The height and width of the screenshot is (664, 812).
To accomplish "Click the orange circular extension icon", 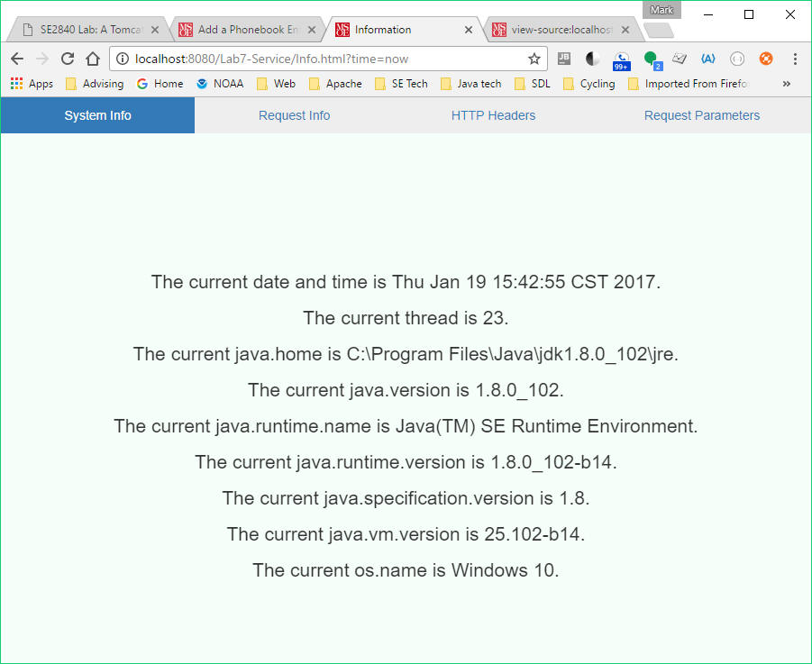I will pos(766,58).
